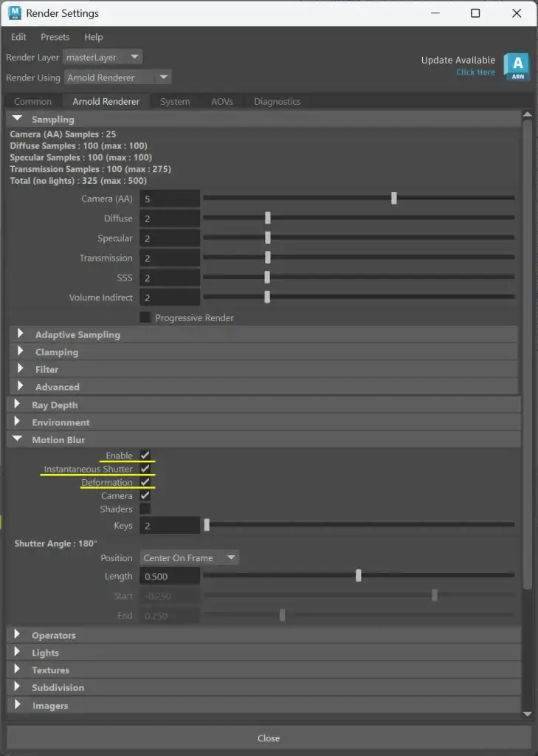Click the Specular samples slider handle
The width and height of the screenshot is (538, 756).
pyautogui.click(x=268, y=238)
